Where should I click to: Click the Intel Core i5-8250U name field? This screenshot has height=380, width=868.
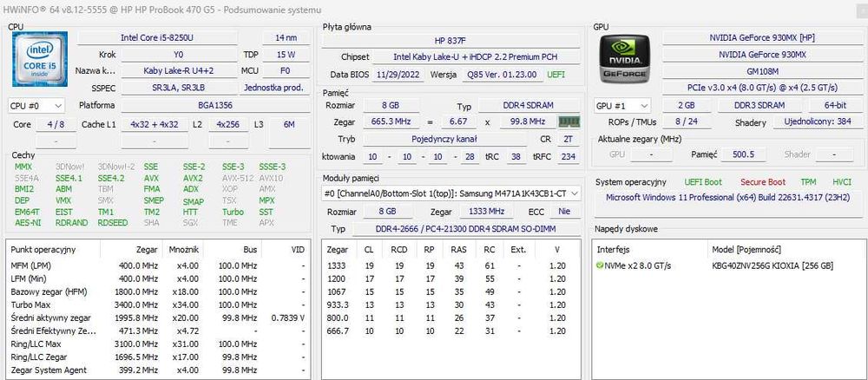click(156, 37)
